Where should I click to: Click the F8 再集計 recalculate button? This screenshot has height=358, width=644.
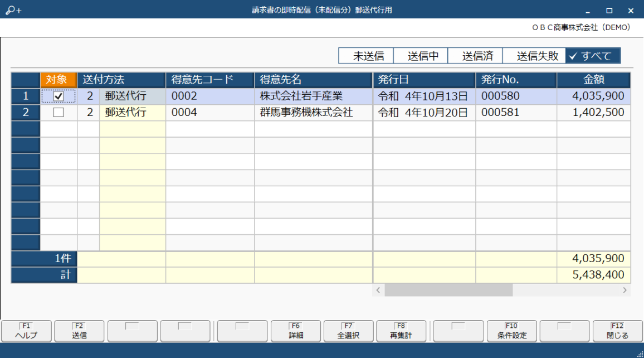(401, 331)
